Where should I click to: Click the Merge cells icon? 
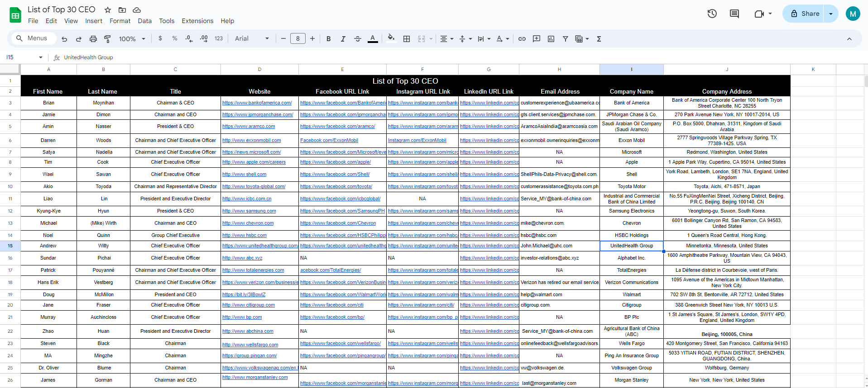(x=422, y=39)
